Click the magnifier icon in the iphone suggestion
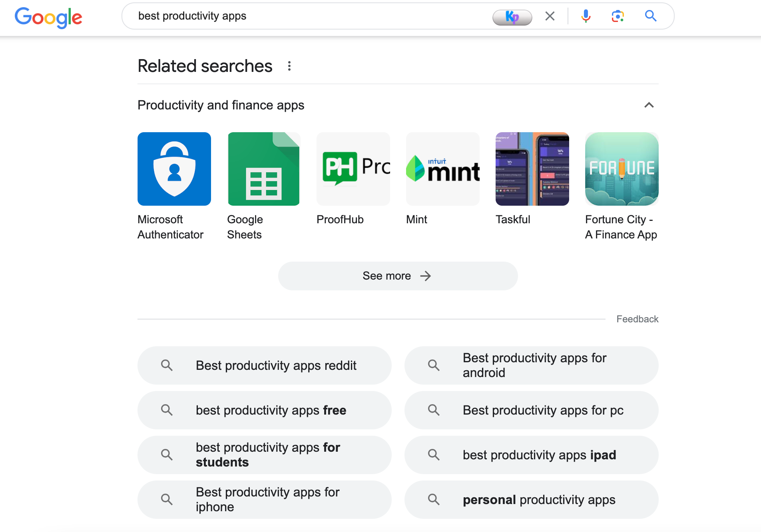This screenshot has width=761, height=532. [x=167, y=499]
